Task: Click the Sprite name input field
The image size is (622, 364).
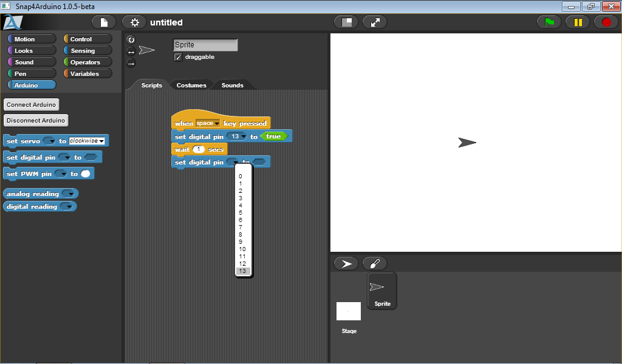Action: (205, 45)
